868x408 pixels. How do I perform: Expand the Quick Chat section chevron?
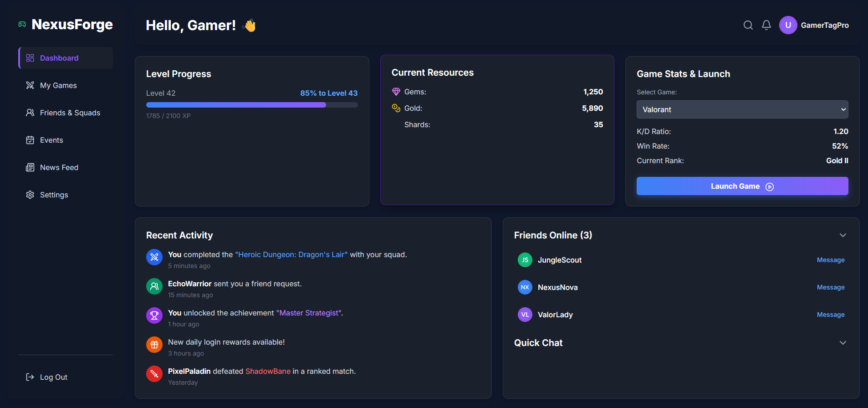pyautogui.click(x=843, y=343)
